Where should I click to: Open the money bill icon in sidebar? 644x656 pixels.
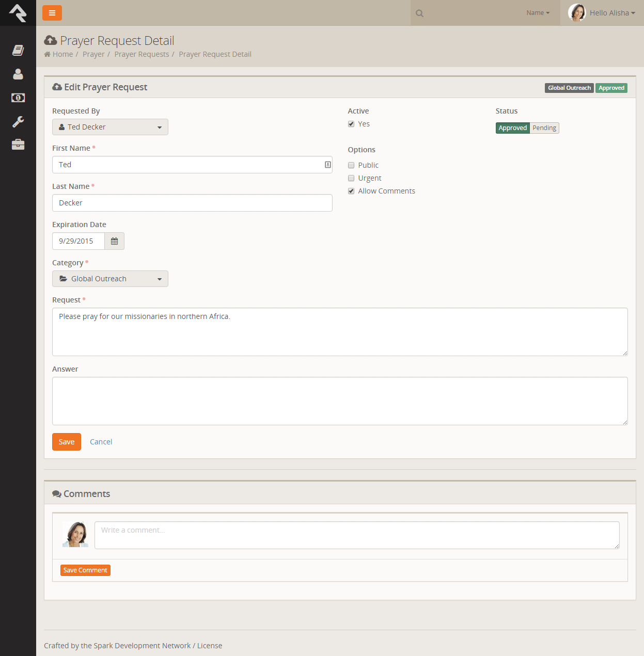pyautogui.click(x=18, y=98)
